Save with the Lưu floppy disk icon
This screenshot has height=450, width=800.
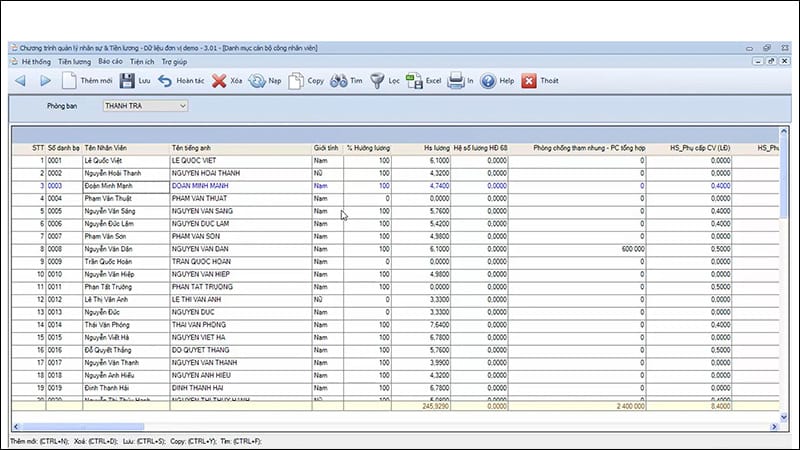[x=127, y=81]
